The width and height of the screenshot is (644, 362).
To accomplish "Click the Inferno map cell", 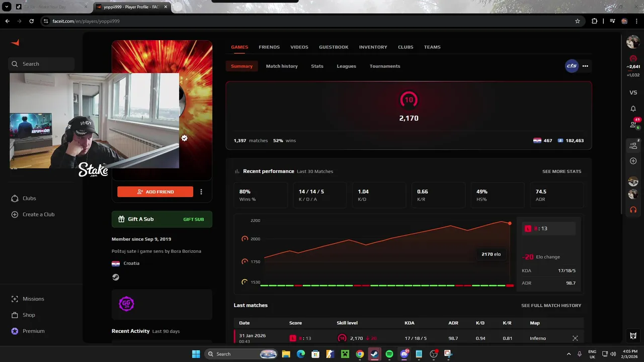I will tap(538, 338).
